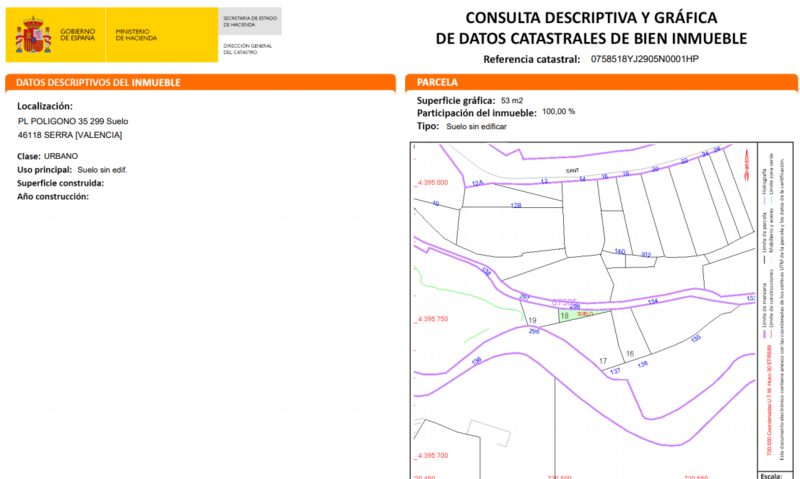Image resolution: width=800 pixels, height=479 pixels.
Task: Click black parcel number 17 on map
Action: click(x=603, y=361)
